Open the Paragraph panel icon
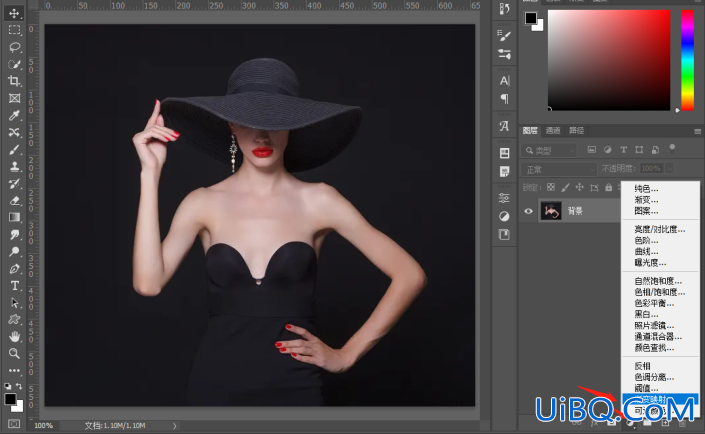The width and height of the screenshot is (705, 434). click(504, 98)
